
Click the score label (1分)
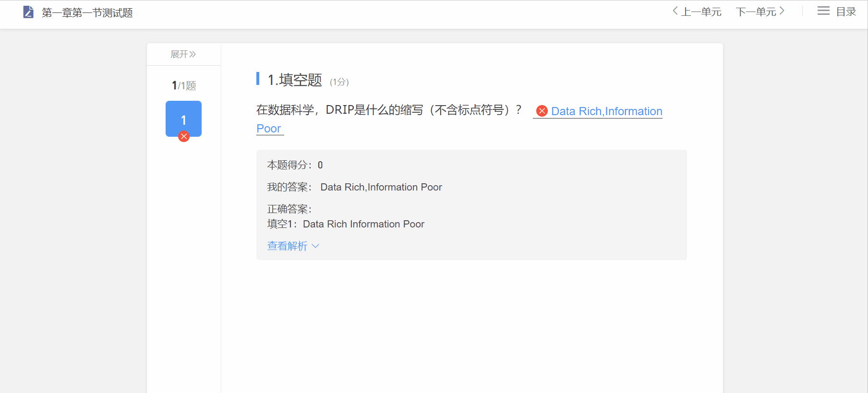pyautogui.click(x=339, y=82)
